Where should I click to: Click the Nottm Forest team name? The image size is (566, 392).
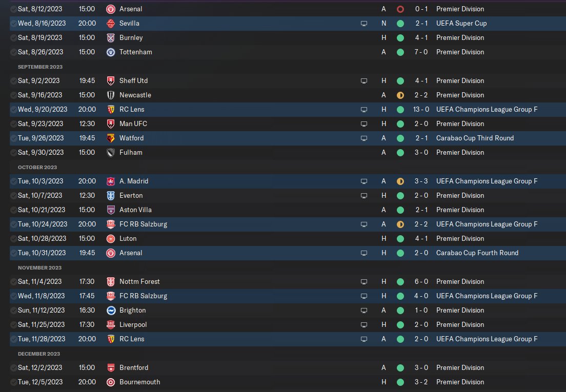139,282
